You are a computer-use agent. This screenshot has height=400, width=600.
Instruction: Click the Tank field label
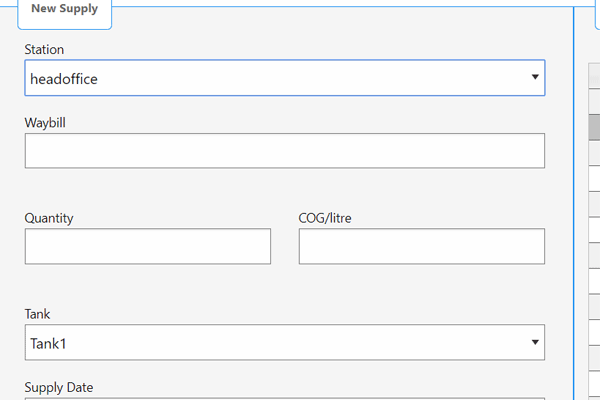coord(37,314)
